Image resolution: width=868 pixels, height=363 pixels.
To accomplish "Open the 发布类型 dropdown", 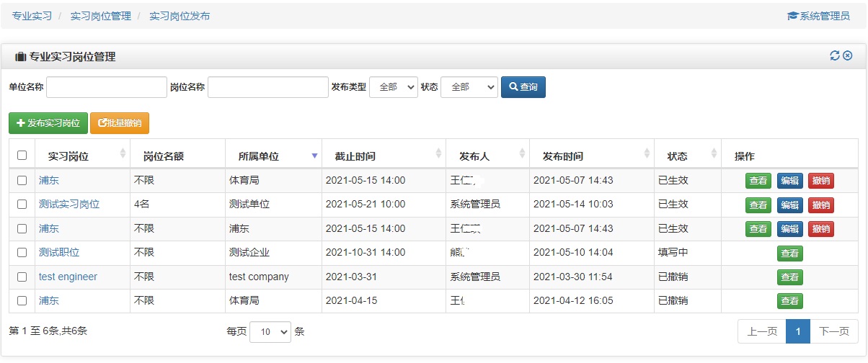I will pos(394,87).
